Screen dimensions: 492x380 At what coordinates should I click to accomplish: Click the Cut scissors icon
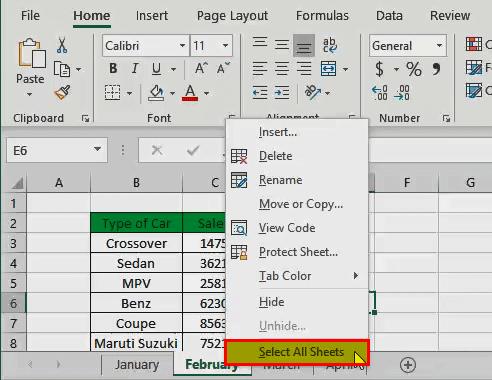point(62,45)
